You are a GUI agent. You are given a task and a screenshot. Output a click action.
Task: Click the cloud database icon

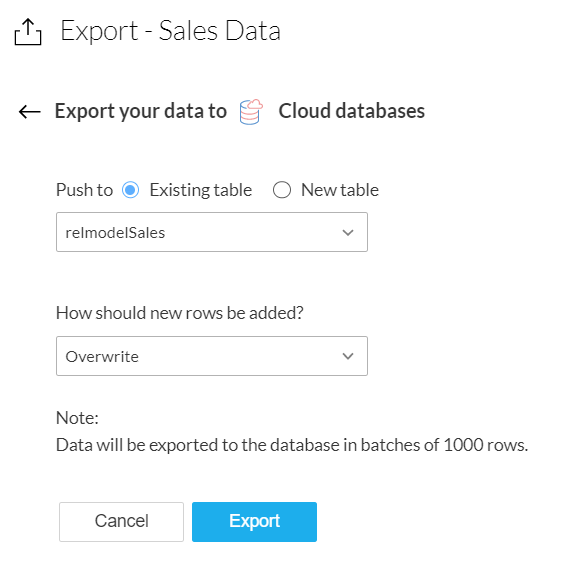pos(251,112)
